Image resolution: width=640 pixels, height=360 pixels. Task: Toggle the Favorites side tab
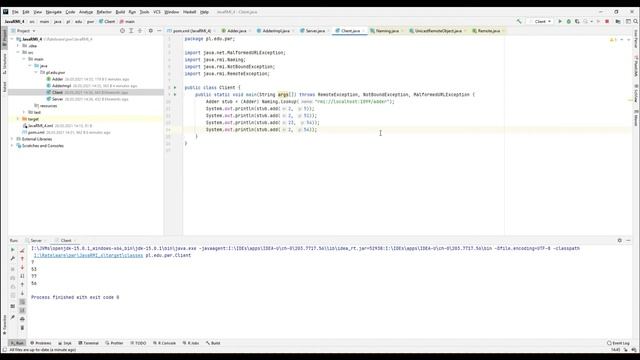(4, 325)
